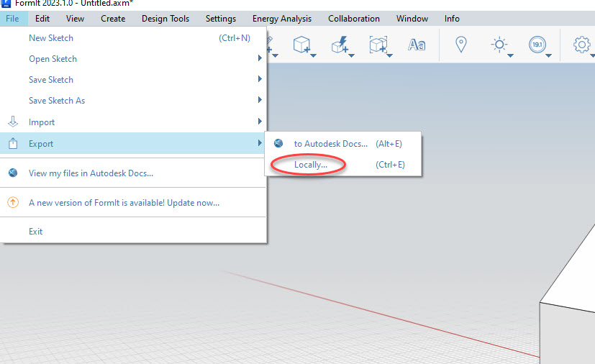Screen dimensions: 595x364
Task: Expand the Save Sketch As submenu arrow
Action: tap(260, 100)
